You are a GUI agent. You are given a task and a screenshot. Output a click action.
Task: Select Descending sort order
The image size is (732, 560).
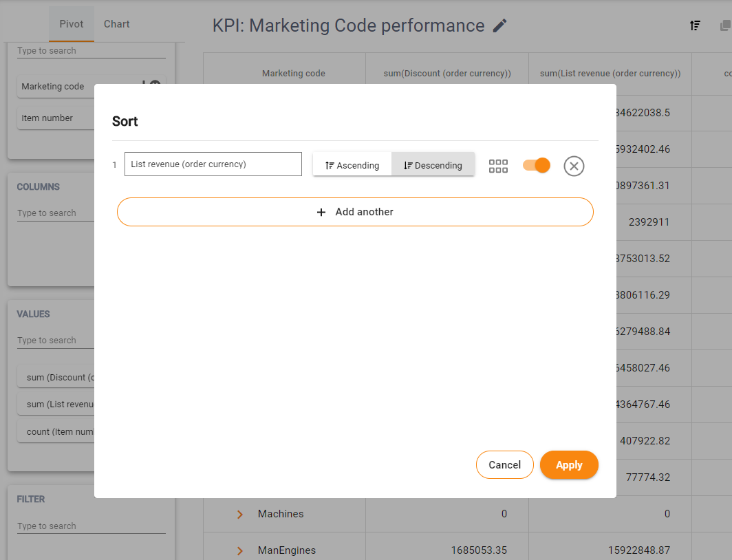433,165
